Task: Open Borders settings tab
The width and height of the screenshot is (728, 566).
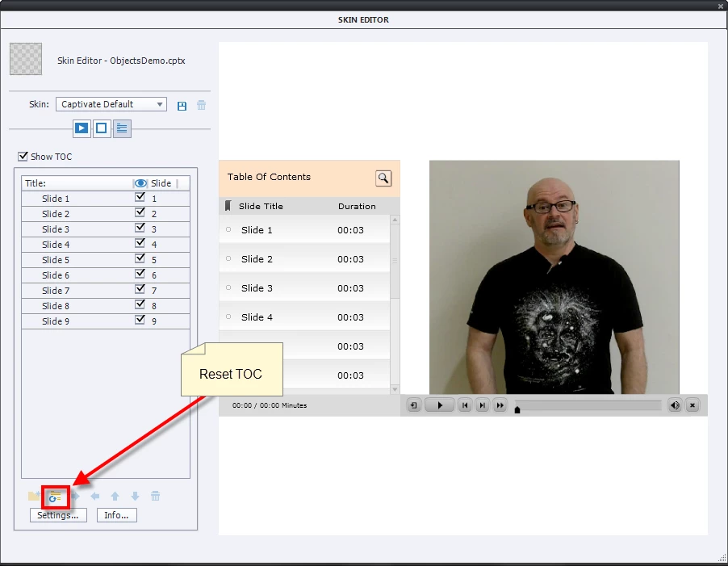Action: click(101, 128)
